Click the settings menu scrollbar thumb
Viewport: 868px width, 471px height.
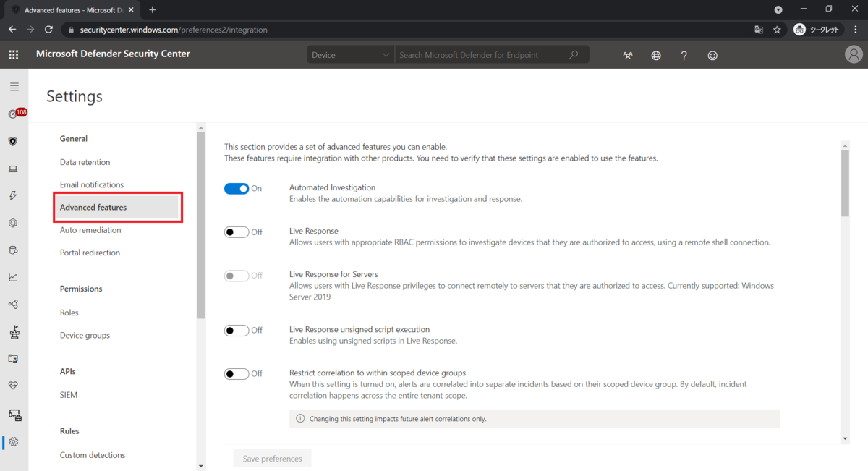tap(201, 226)
